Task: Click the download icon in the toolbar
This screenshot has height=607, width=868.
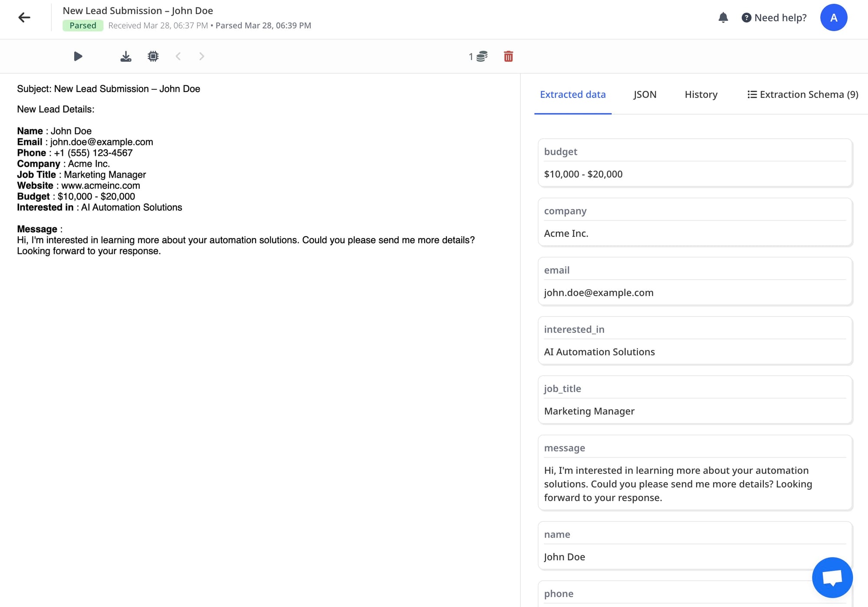Action: [126, 56]
